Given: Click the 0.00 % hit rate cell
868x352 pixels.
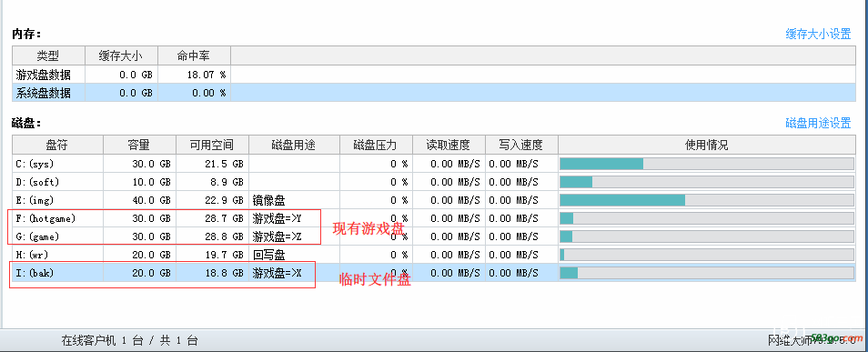Looking at the screenshot, I should click(195, 93).
